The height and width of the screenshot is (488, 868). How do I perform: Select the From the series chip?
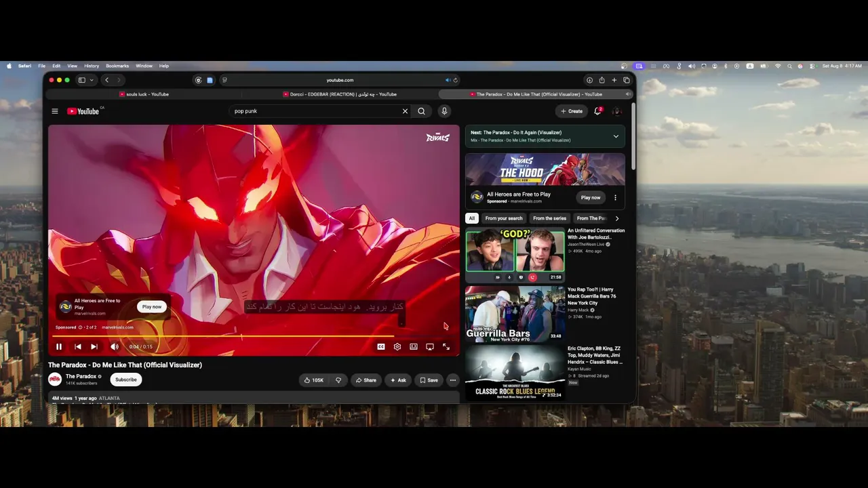[x=549, y=218]
